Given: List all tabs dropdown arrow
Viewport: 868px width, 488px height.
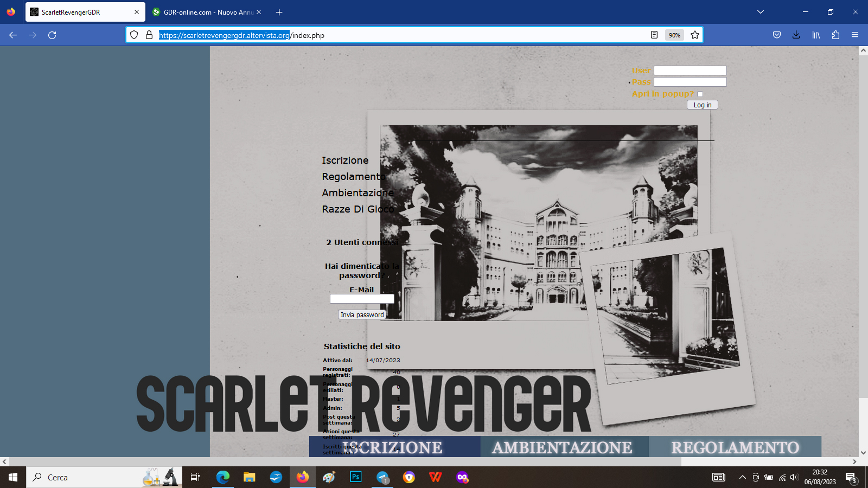Looking at the screenshot, I should point(761,12).
